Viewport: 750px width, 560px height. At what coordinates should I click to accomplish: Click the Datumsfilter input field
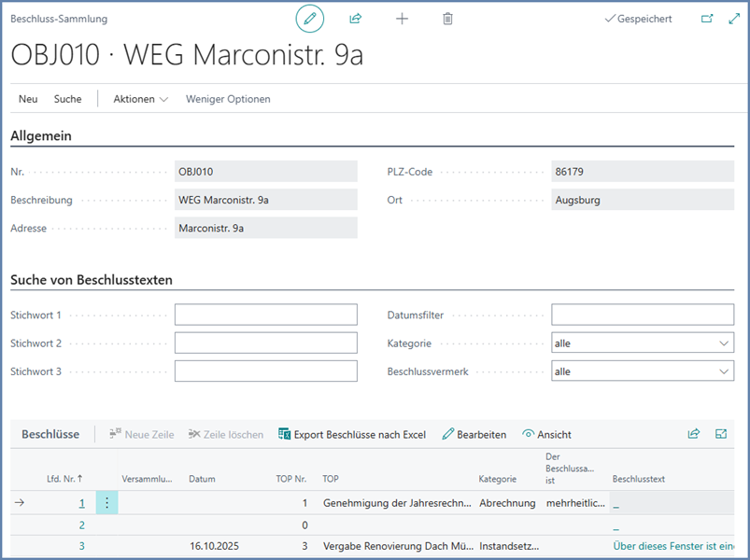[x=642, y=315]
